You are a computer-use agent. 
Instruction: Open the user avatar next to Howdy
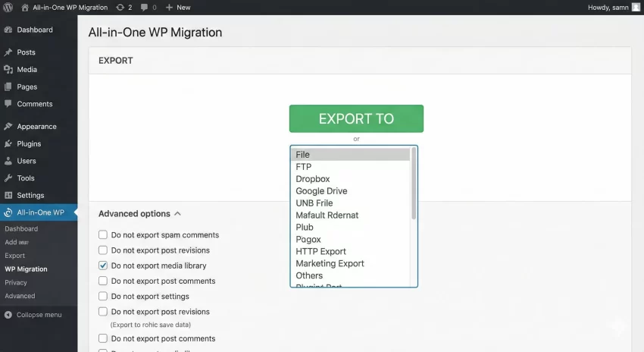pyautogui.click(x=636, y=8)
